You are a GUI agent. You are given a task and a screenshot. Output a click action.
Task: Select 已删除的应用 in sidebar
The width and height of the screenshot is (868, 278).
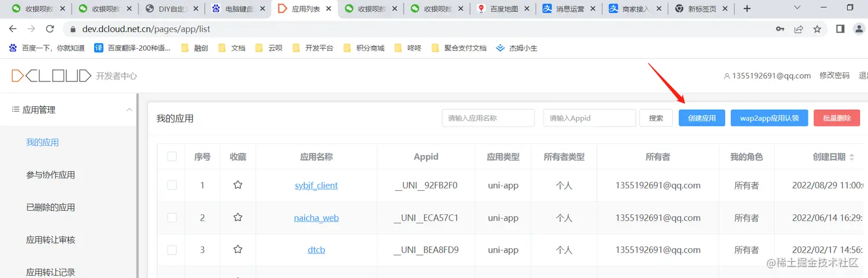51,207
